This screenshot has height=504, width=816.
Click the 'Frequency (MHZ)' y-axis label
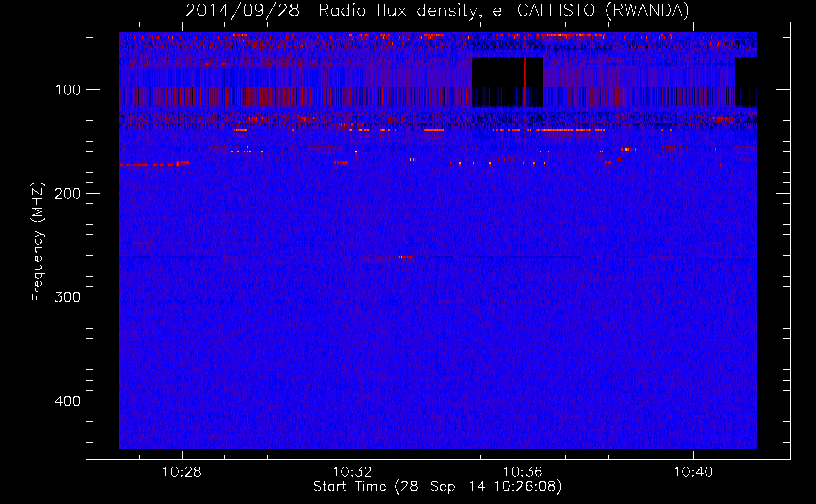click(x=38, y=241)
